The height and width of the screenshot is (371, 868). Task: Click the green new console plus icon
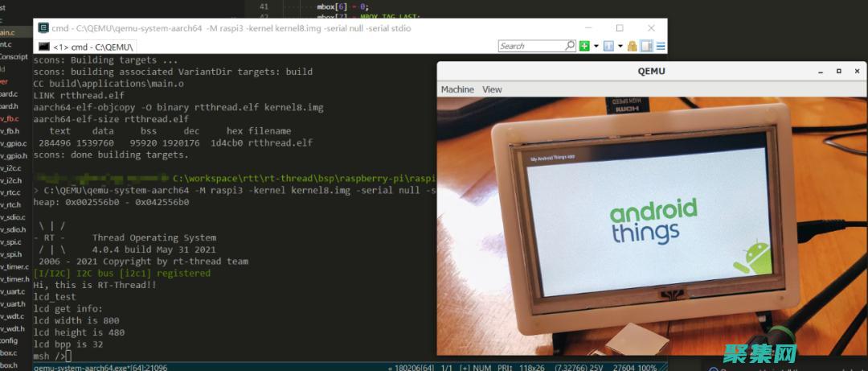pyautogui.click(x=584, y=47)
